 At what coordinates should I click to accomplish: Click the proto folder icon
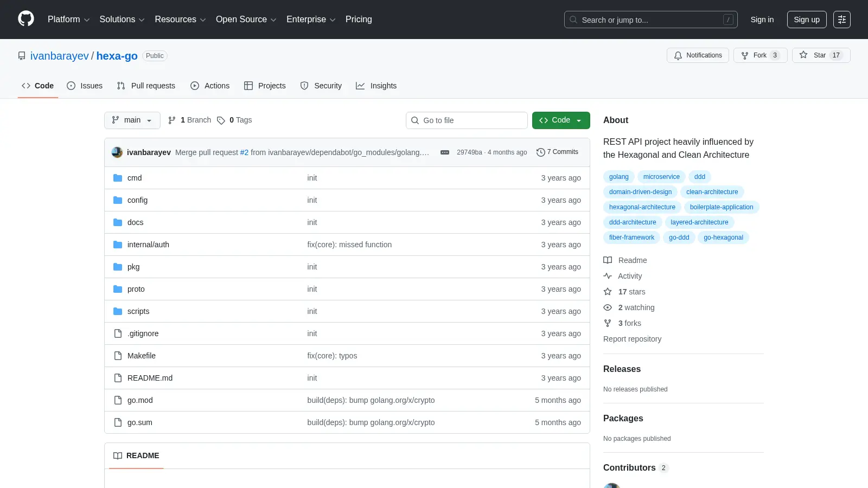click(x=118, y=289)
